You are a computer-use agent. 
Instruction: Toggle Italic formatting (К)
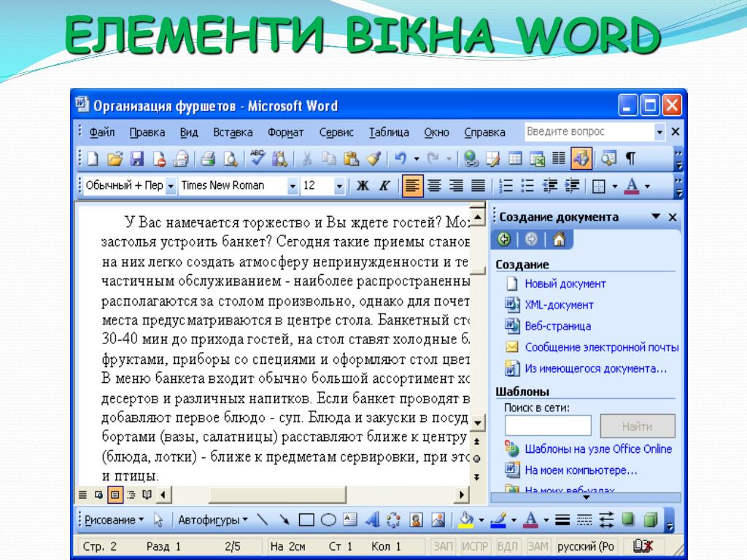point(384,186)
